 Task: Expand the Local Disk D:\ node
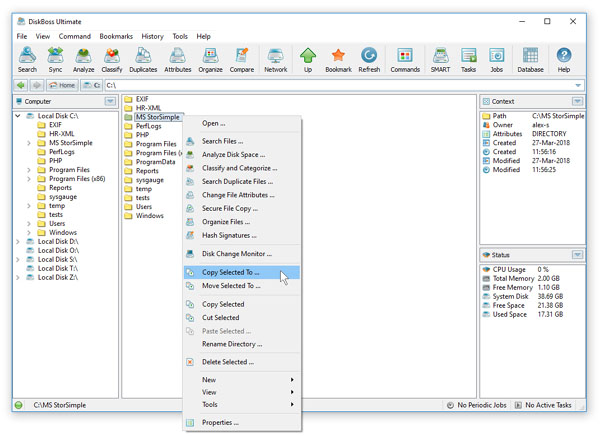18,242
